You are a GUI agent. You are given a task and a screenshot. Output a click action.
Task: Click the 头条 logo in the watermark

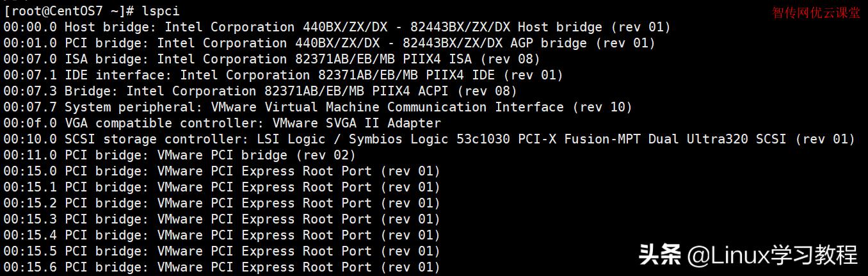[660, 255]
